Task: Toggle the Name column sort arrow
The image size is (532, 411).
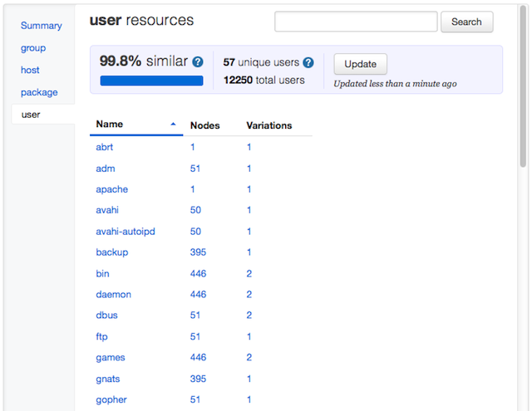Action: [x=173, y=125]
